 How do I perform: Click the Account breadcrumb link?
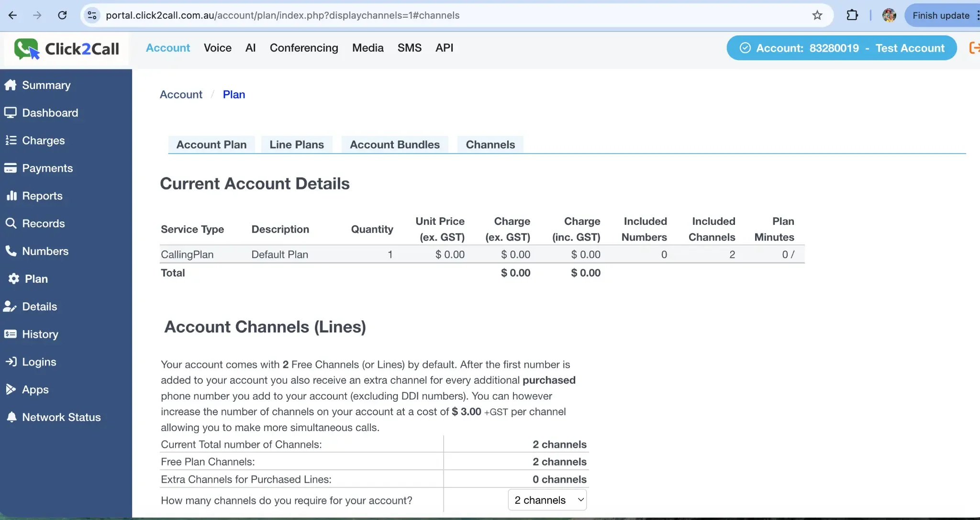[x=181, y=94]
